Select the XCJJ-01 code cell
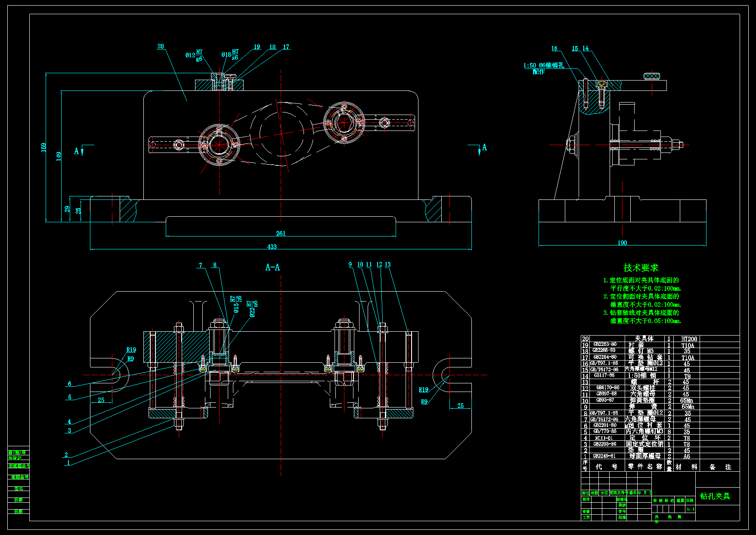The width and height of the screenshot is (756, 535). point(604,438)
